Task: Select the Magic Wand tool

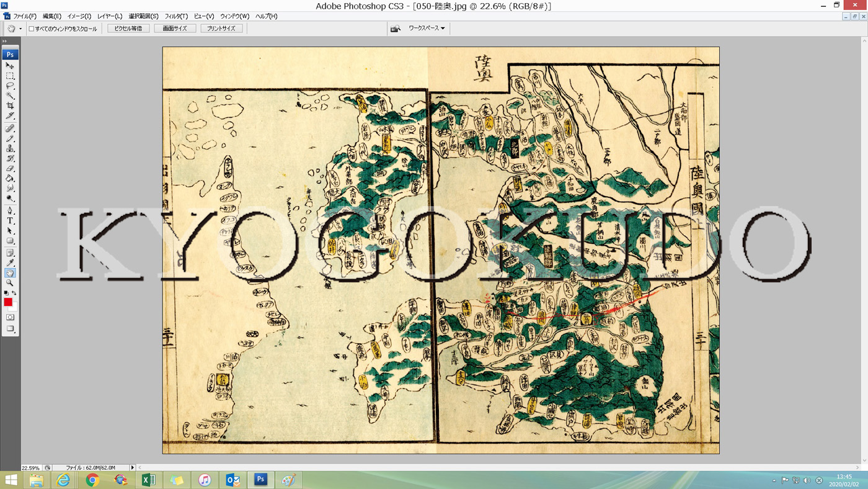Action: coord(10,96)
